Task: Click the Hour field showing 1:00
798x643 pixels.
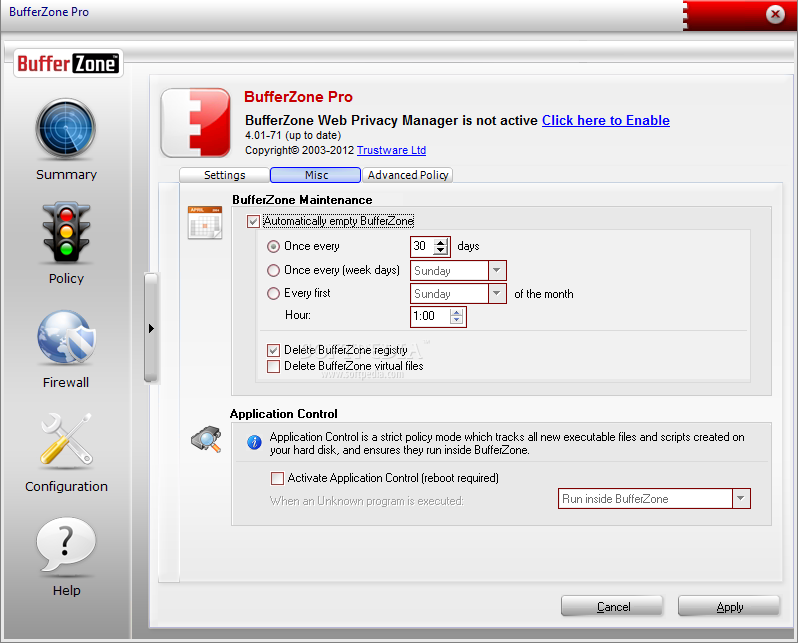Action: (x=431, y=316)
